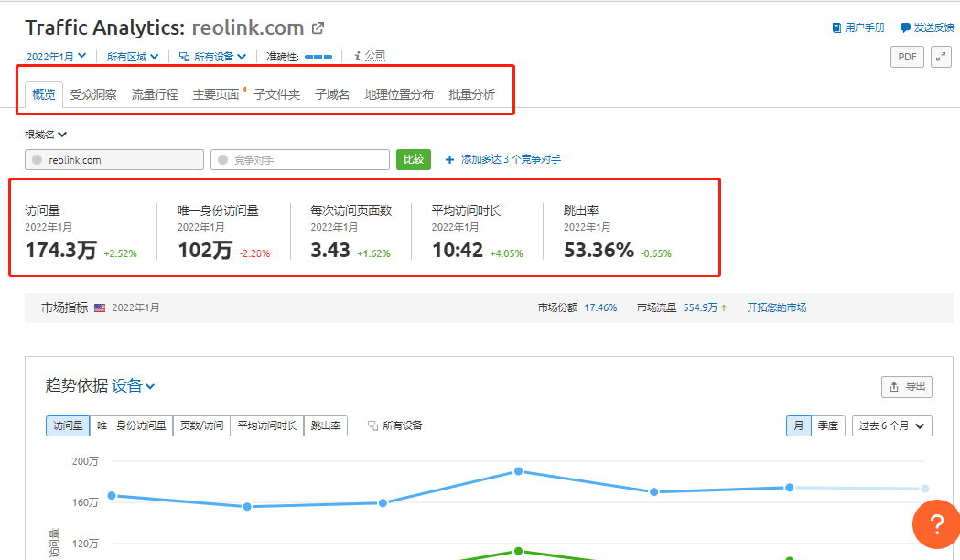Click the peak data point on blue line

click(x=519, y=471)
